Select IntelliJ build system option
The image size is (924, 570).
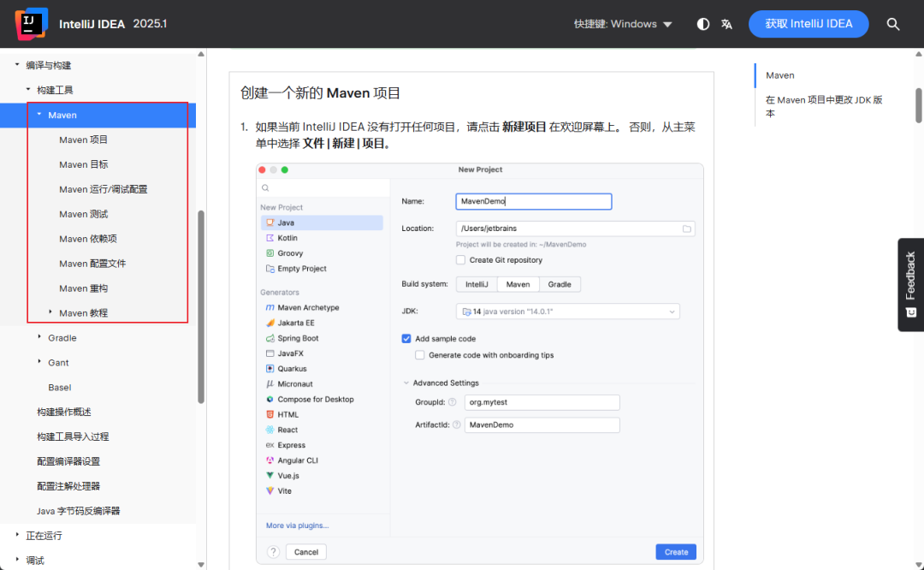pyautogui.click(x=477, y=285)
